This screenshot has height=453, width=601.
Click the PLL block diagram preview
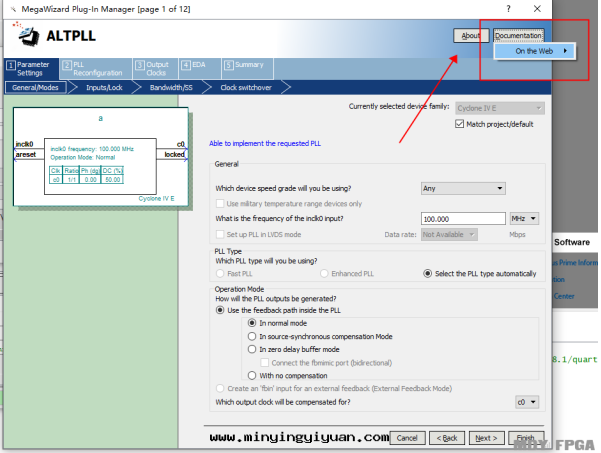tap(100, 158)
